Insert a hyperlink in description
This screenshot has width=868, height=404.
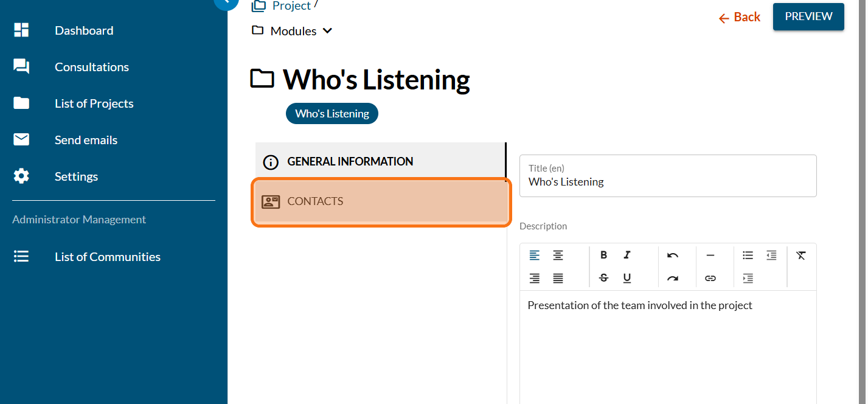[710, 278]
